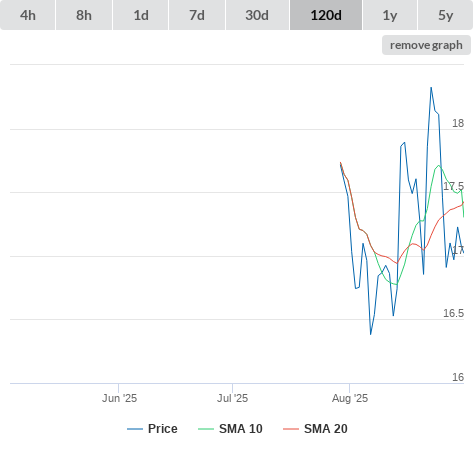
Task: Show the 30d time range
Action: click(x=257, y=15)
